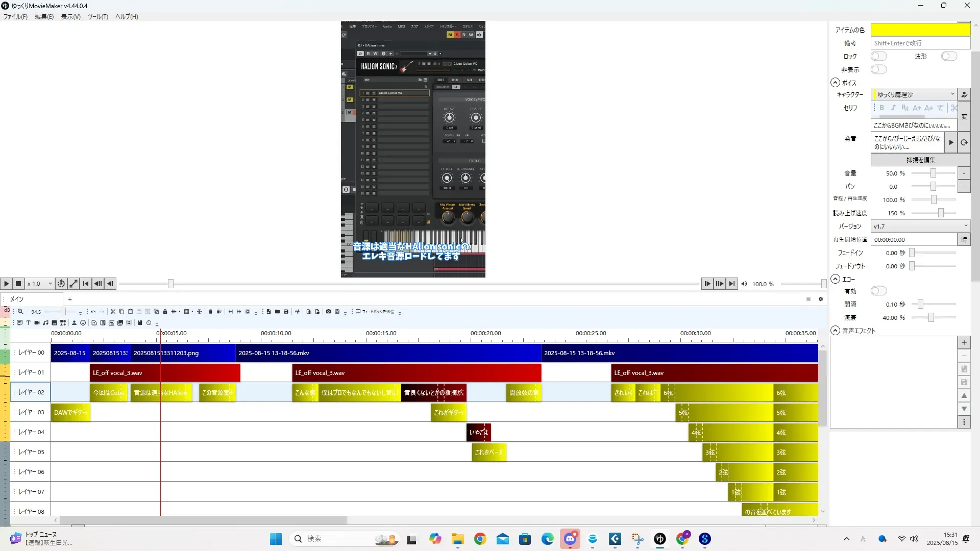Enable the エコー 有効 switch
The height and width of the screenshot is (551, 980).
(x=878, y=291)
